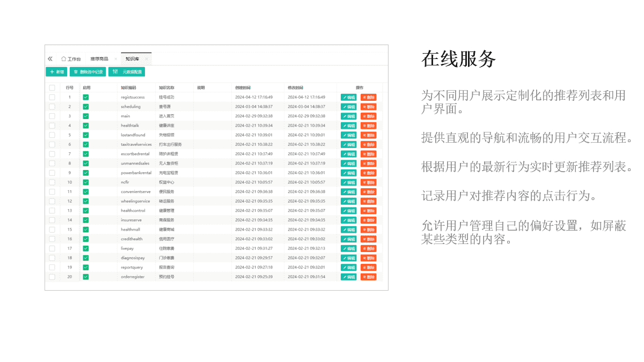Close the 知识库 tab
Viewport: 644px width, 362px height.
(x=147, y=58)
